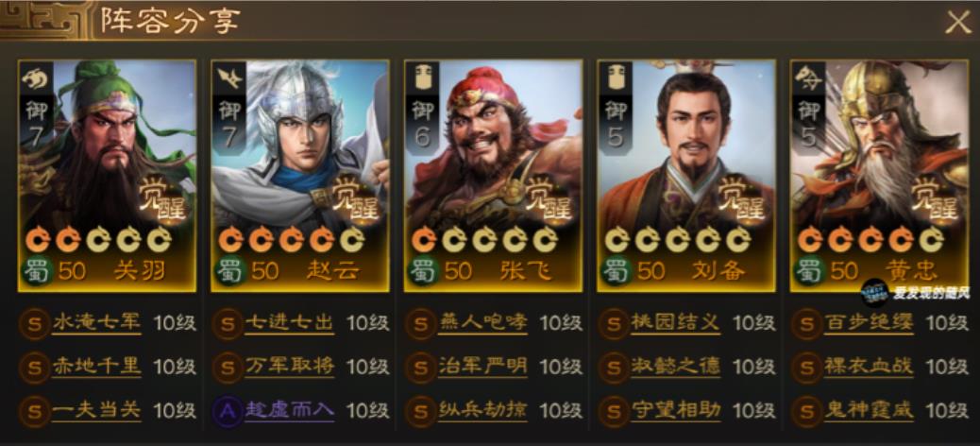Click the S rank icon next to 鬼神霆威
This screenshot has width=980, height=446.
click(x=807, y=411)
